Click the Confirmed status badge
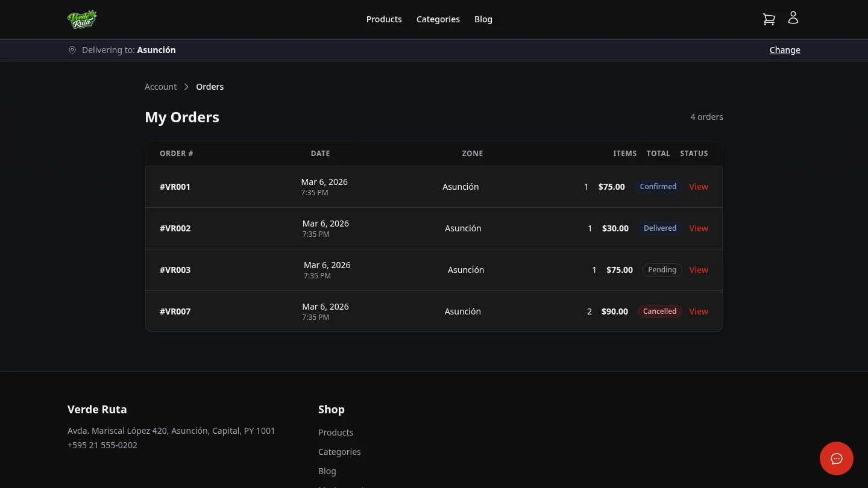868x488 pixels. click(658, 186)
